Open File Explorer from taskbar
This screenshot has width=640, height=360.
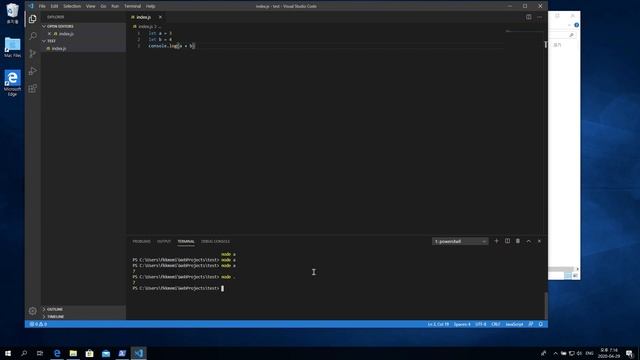73,353
